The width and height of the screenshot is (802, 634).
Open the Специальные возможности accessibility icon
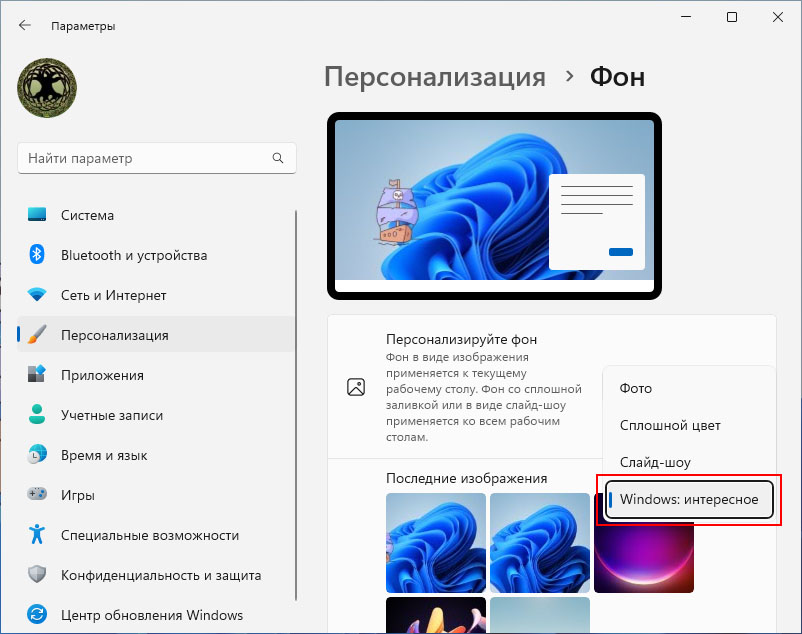[37, 534]
